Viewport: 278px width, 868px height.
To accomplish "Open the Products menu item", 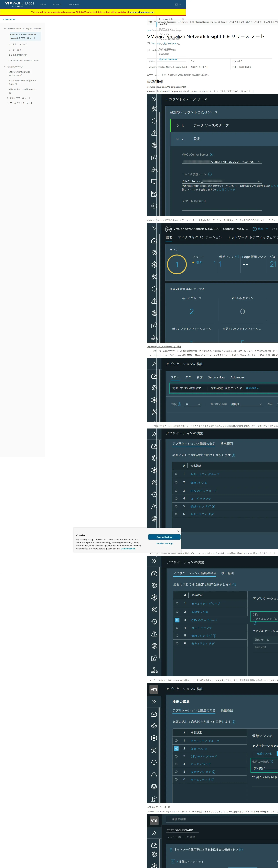I will pos(57,4).
